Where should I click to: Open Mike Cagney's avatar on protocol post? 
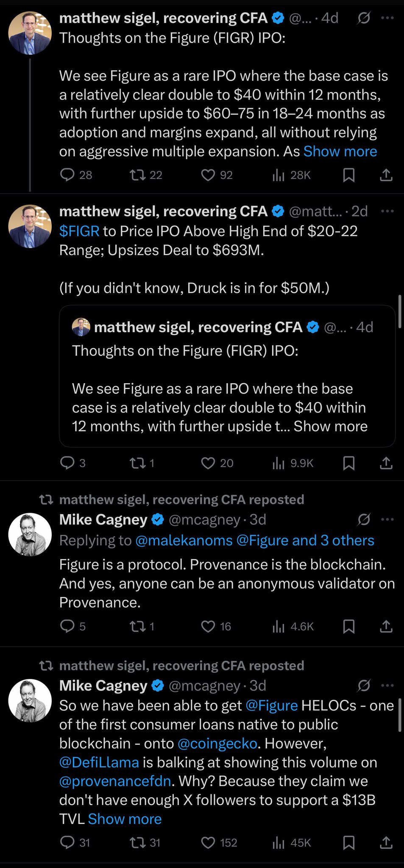[30, 534]
